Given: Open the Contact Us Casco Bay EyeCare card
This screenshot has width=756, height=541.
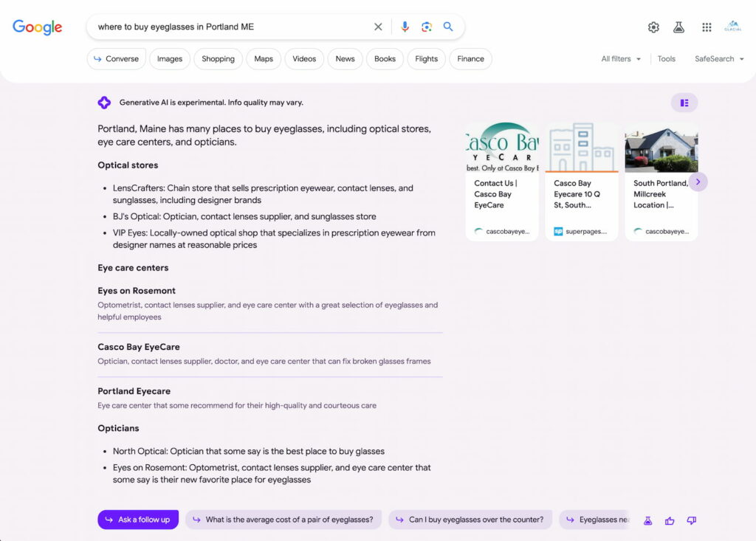Looking at the screenshot, I should [502, 182].
